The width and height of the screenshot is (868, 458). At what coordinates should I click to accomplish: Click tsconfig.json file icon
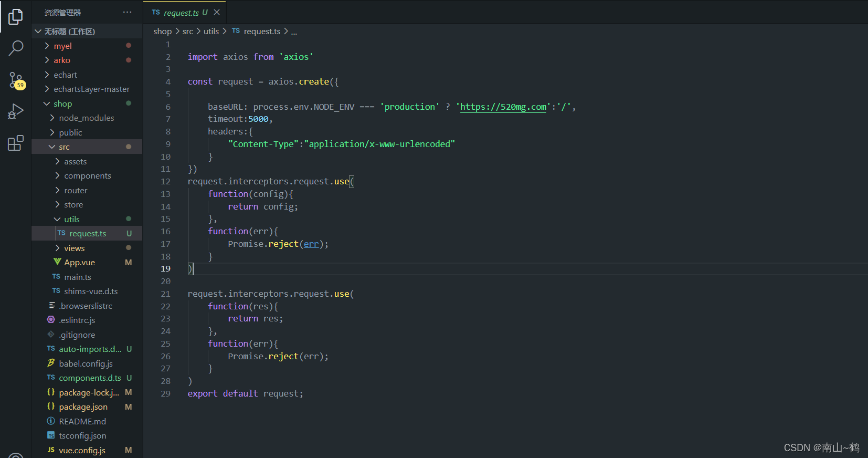51,435
